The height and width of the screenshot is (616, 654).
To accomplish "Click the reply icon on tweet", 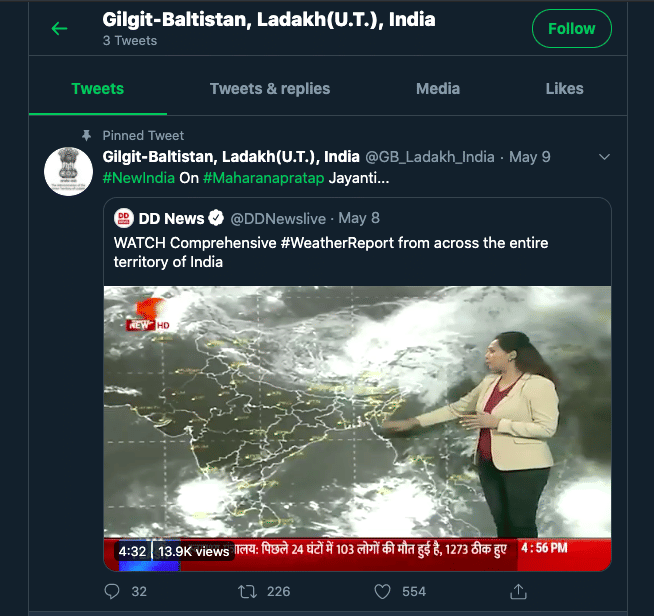I will point(112,592).
